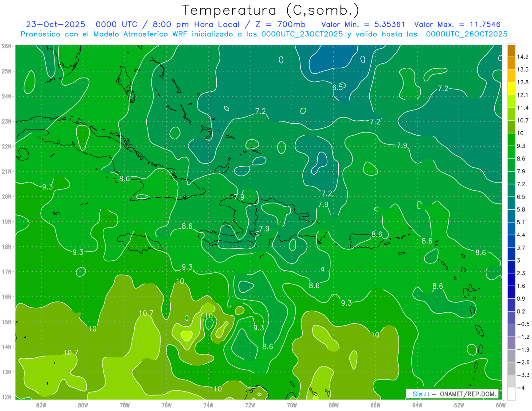
Task: Click the '21N' latitude axis label
Action: 7,171
